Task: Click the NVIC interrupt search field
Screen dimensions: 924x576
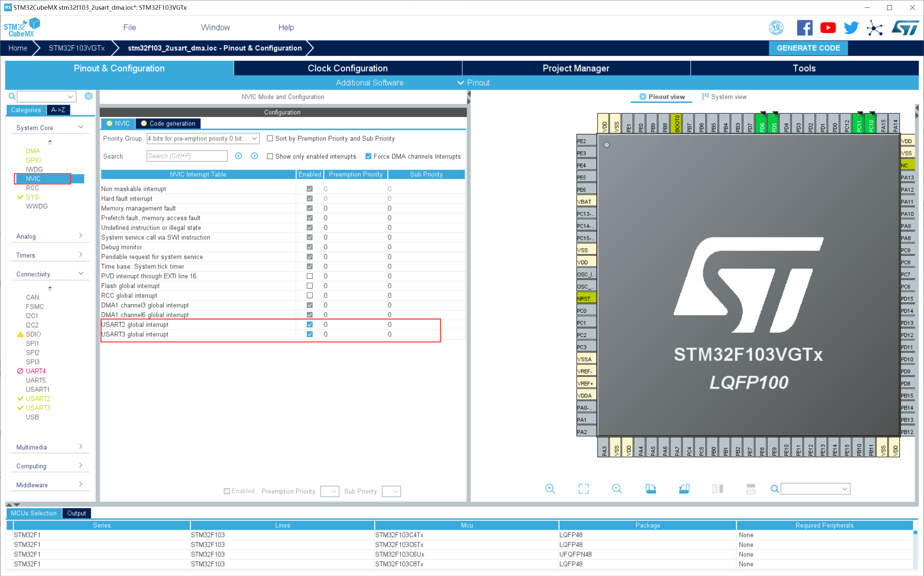Action: [187, 156]
